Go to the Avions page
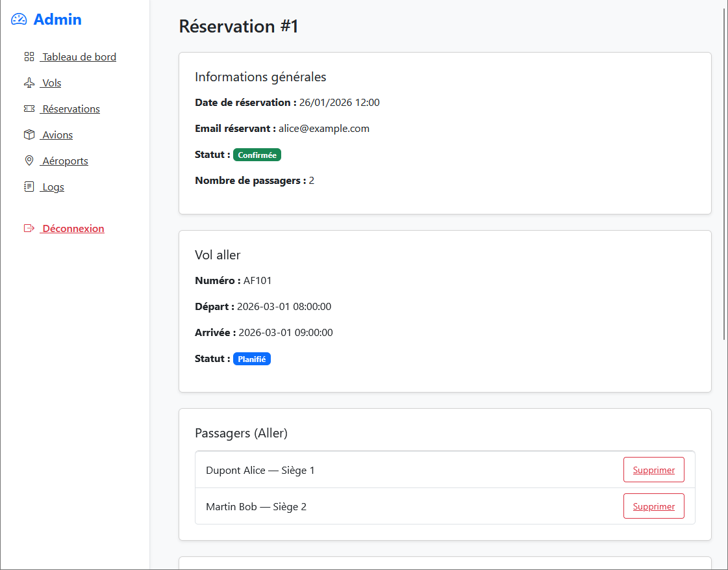The width and height of the screenshot is (728, 570). [x=56, y=135]
